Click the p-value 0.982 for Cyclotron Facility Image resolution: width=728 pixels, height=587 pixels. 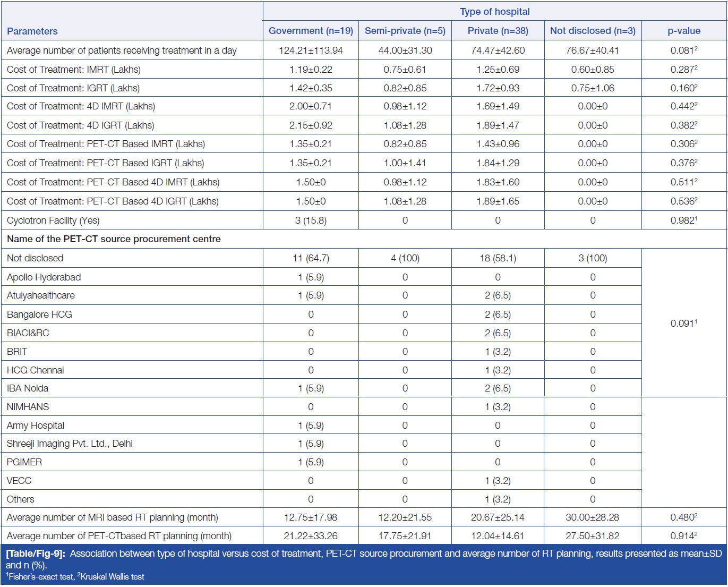[683, 220]
